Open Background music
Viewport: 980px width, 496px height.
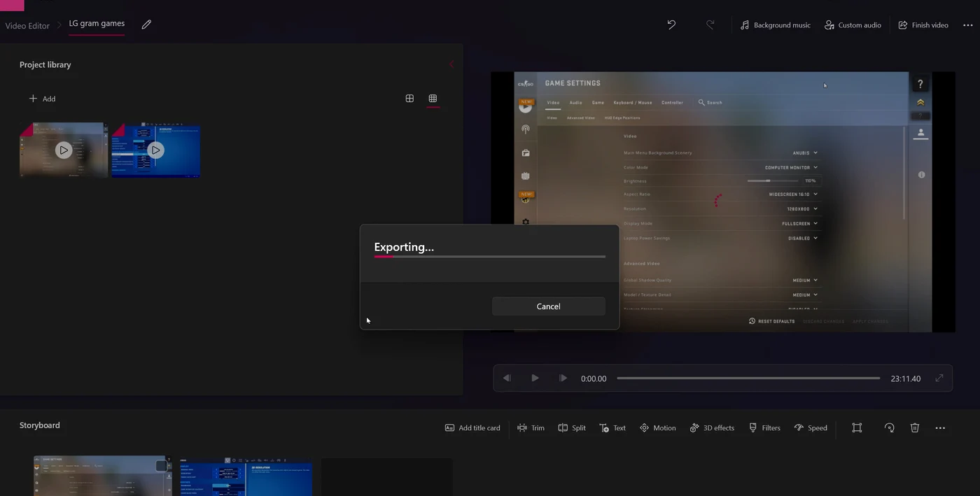tap(775, 25)
